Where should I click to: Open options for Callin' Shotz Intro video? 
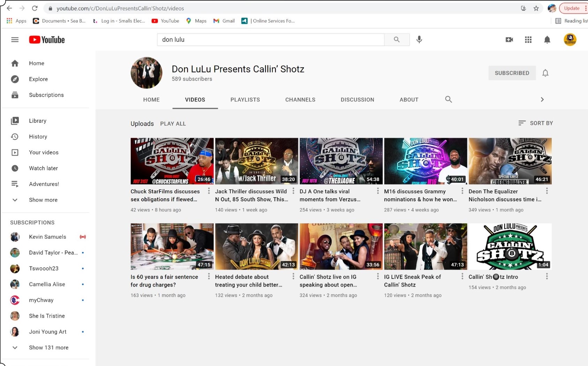[x=547, y=276]
